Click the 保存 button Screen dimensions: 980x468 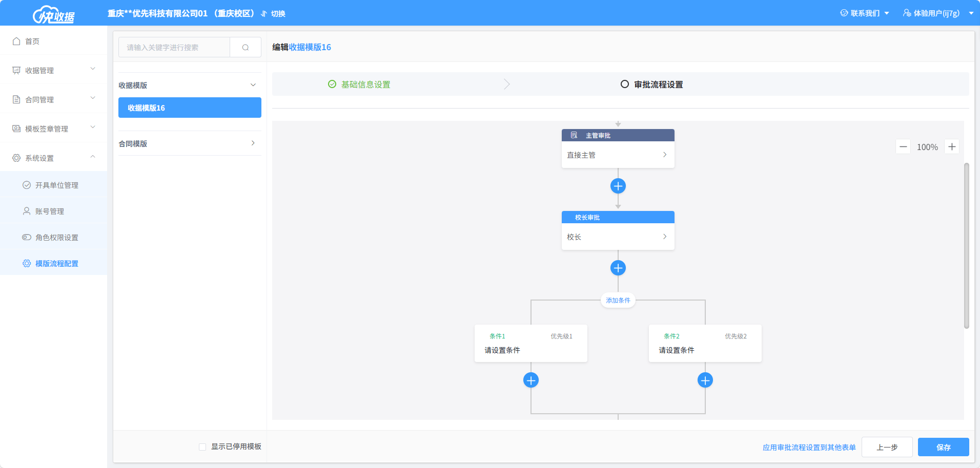tap(943, 447)
